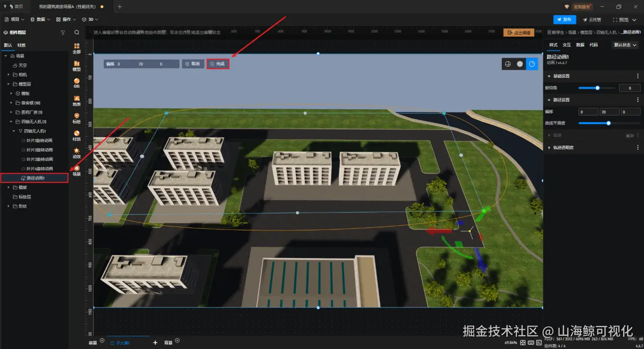Adjust the 俯仰角 pitch slider
The height and width of the screenshot is (349, 644).
[597, 88]
